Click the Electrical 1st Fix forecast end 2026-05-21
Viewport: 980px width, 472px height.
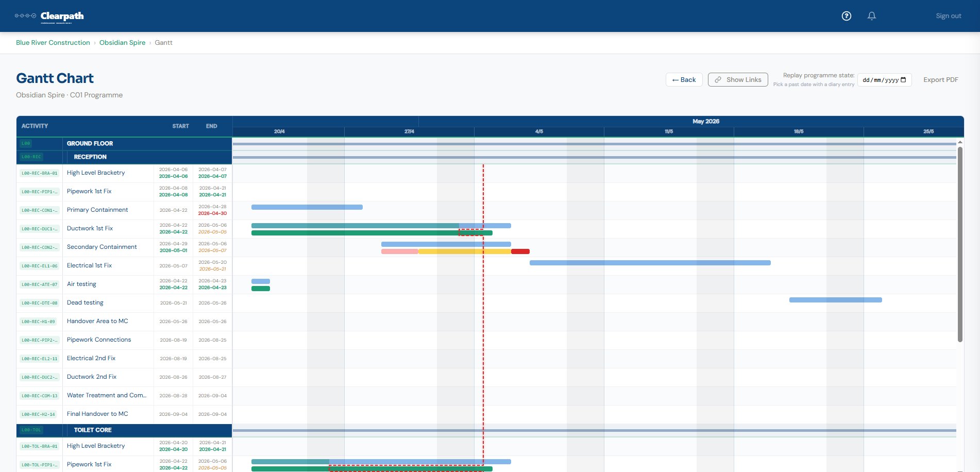tap(212, 269)
